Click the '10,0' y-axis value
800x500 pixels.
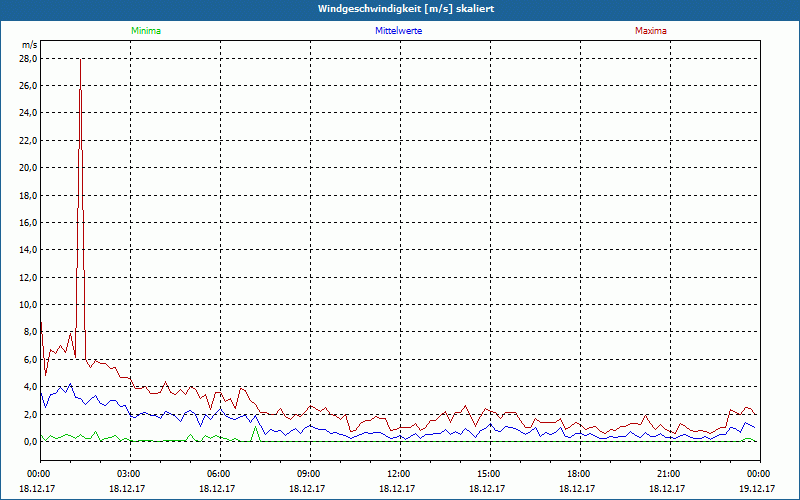(29, 305)
